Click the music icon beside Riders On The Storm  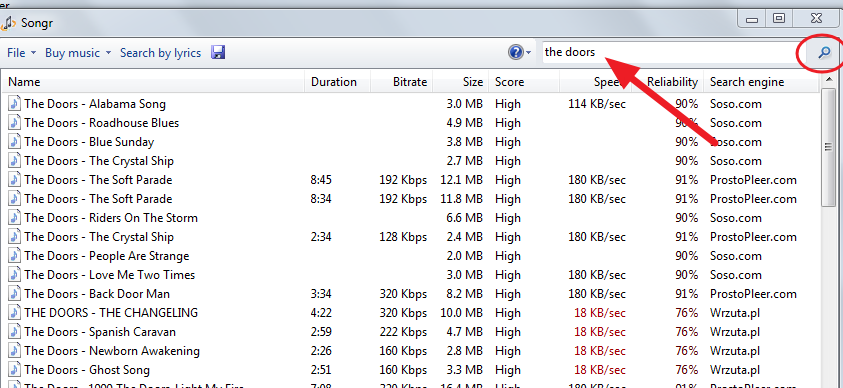click(x=15, y=217)
